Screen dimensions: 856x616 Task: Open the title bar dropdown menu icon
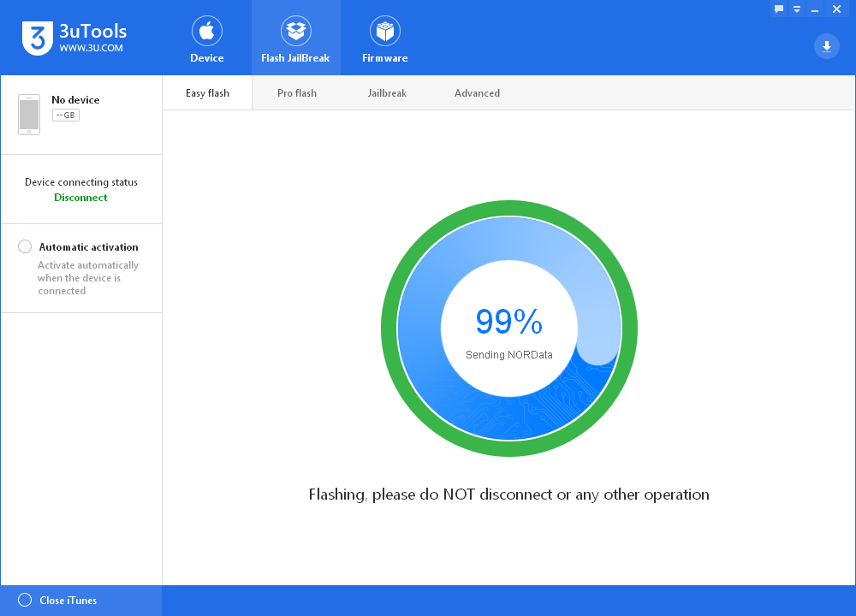pos(797,9)
